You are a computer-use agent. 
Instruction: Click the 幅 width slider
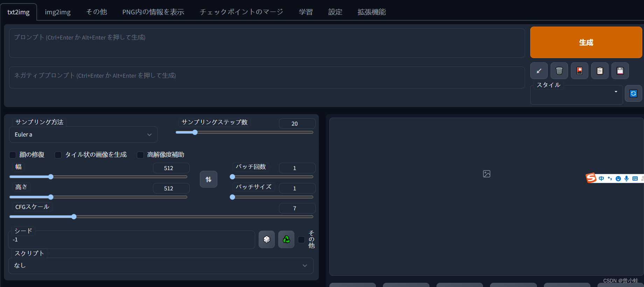[98, 177]
